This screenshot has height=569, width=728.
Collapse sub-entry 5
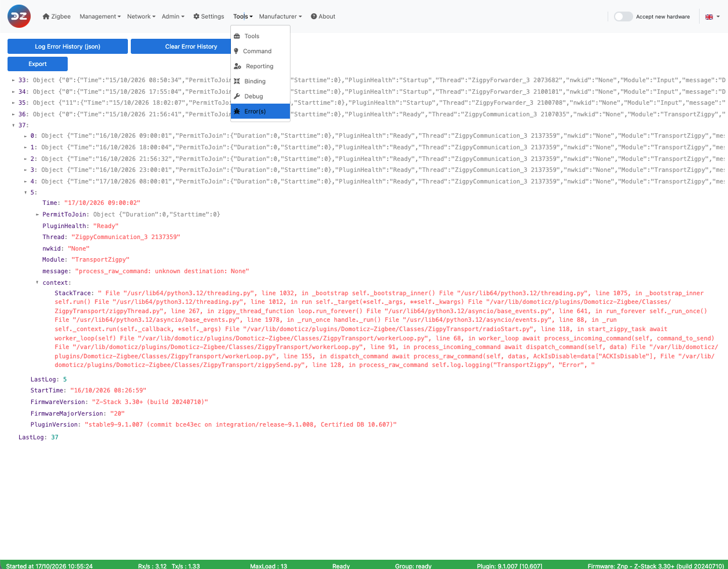25,192
